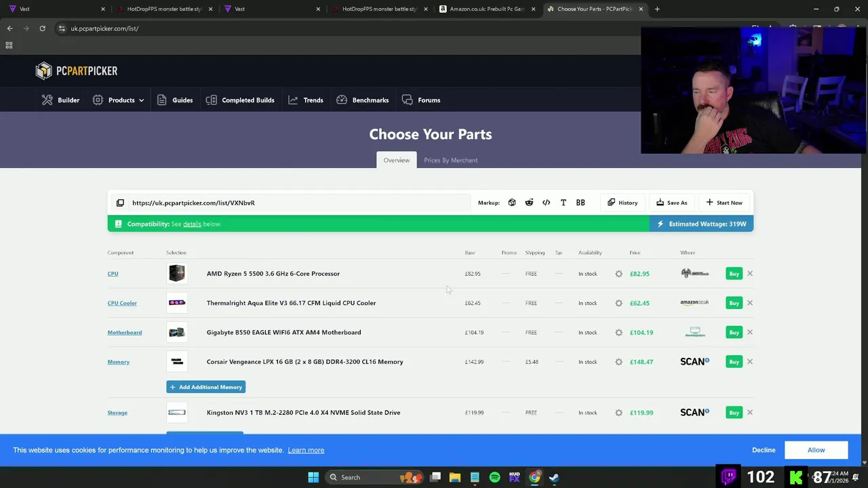
Task: Switch to the Overview tab
Action: click(397, 160)
